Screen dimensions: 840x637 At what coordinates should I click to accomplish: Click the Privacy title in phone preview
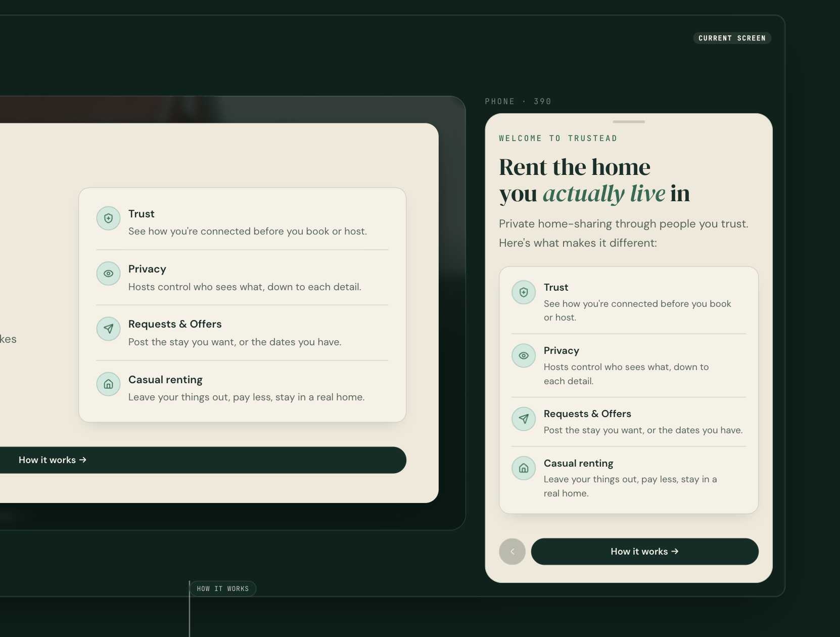point(562,350)
